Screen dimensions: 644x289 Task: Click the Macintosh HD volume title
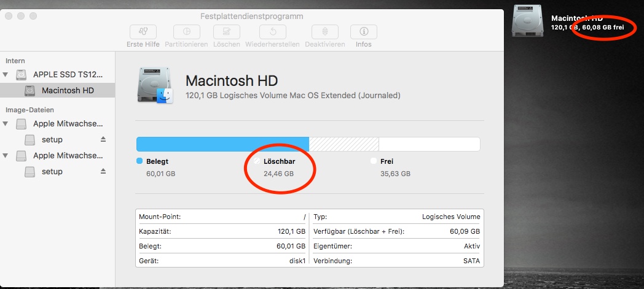pyautogui.click(x=232, y=81)
